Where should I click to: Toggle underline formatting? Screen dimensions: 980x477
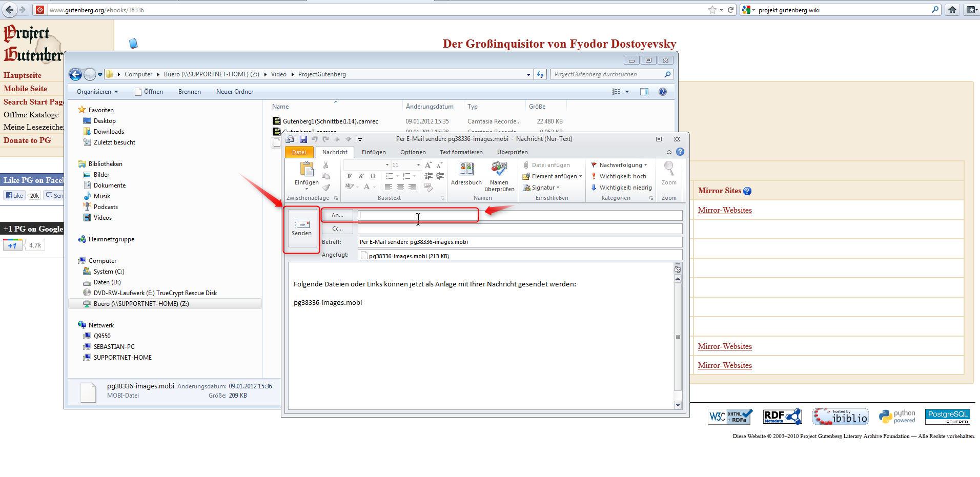coord(373,176)
